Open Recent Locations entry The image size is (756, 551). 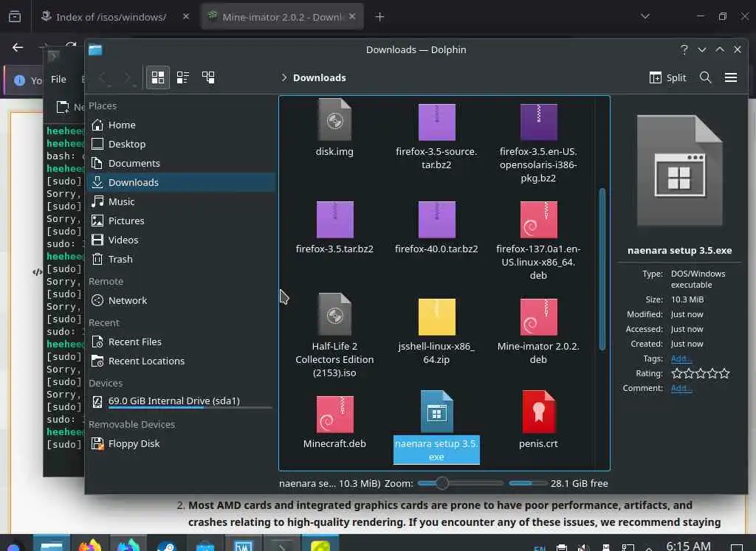point(182,361)
